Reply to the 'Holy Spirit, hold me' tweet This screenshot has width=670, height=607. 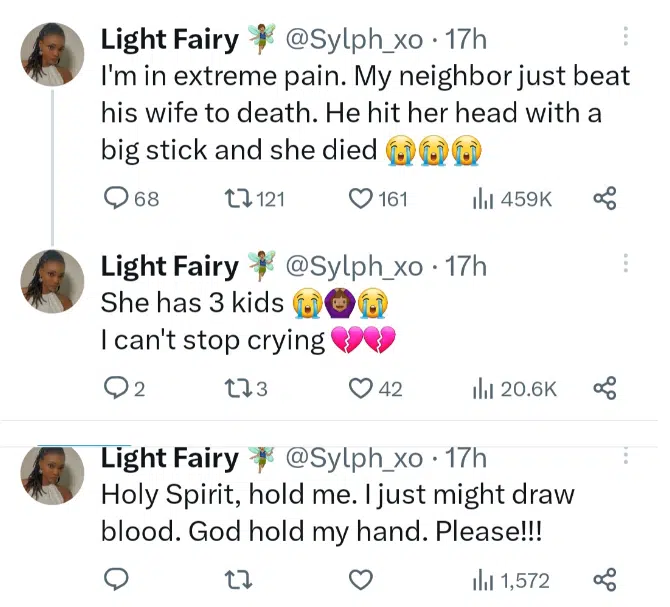coord(117,580)
